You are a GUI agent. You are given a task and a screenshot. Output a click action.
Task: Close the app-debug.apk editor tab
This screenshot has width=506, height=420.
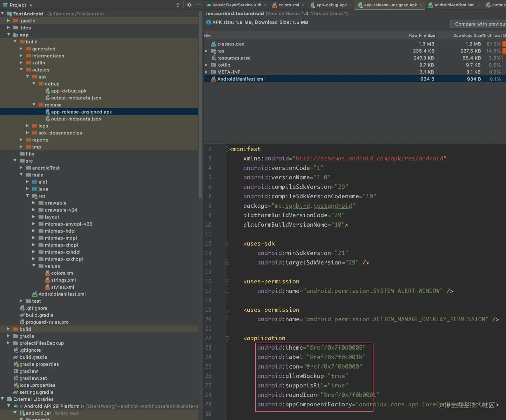pos(351,5)
